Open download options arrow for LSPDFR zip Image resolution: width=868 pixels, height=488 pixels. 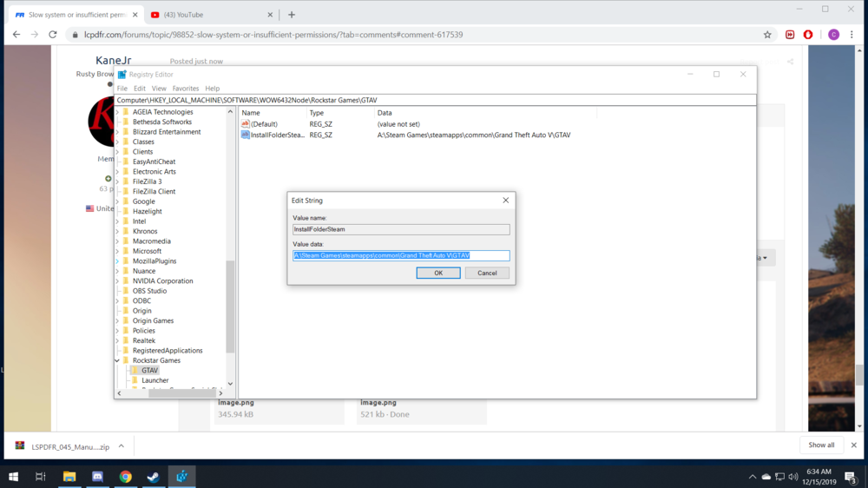coord(121,445)
